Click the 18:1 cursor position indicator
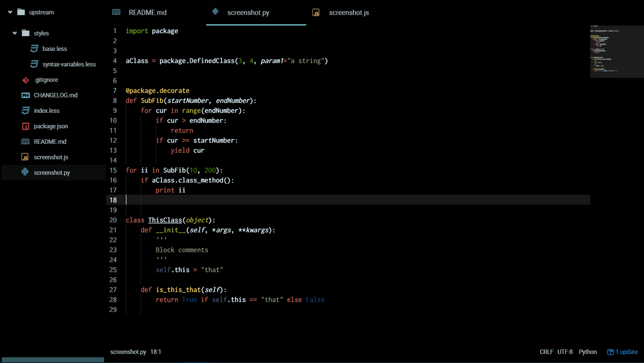Image resolution: width=644 pixels, height=363 pixels. (x=156, y=352)
